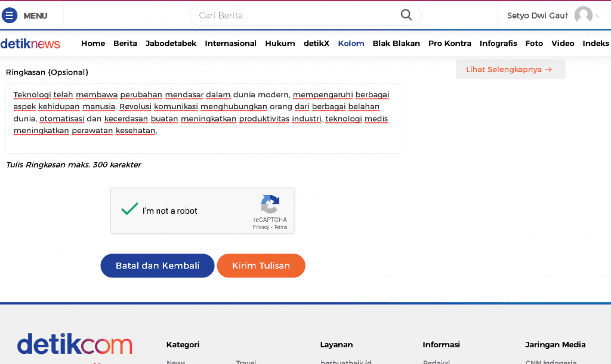Switch to the Blak Blakan tab
Viewport: 611px width, 364px height.
click(396, 43)
